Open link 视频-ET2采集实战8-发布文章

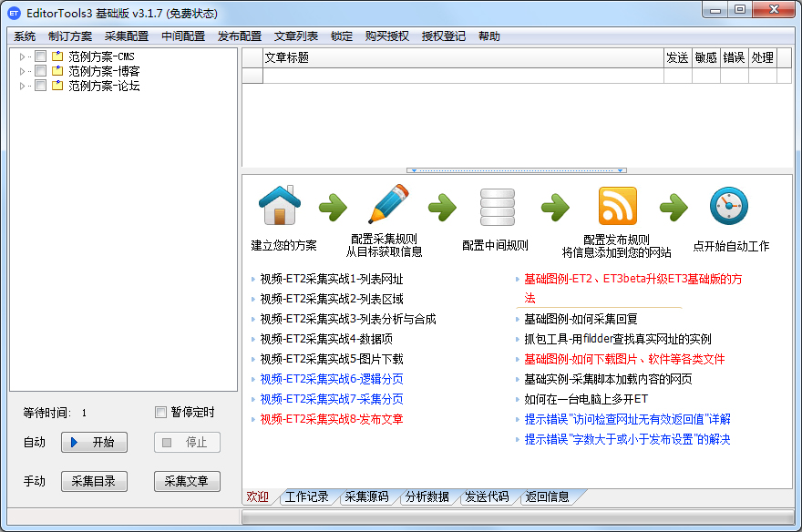point(332,419)
